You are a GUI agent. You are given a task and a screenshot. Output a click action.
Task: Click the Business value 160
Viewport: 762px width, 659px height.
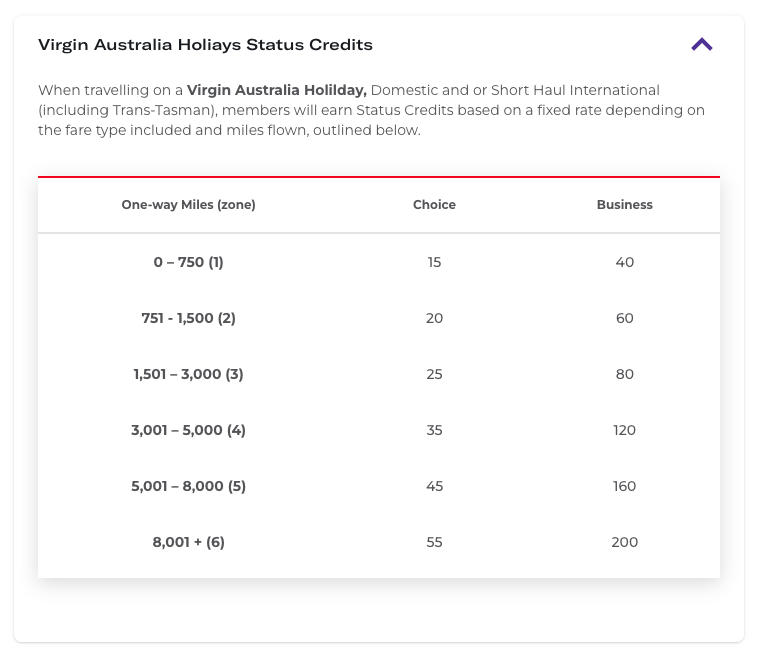624,486
